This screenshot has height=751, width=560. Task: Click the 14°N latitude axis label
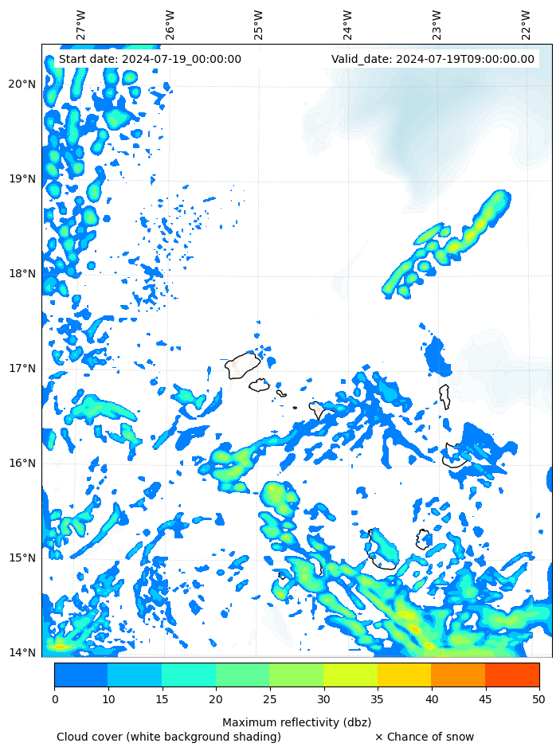click(x=22, y=653)
